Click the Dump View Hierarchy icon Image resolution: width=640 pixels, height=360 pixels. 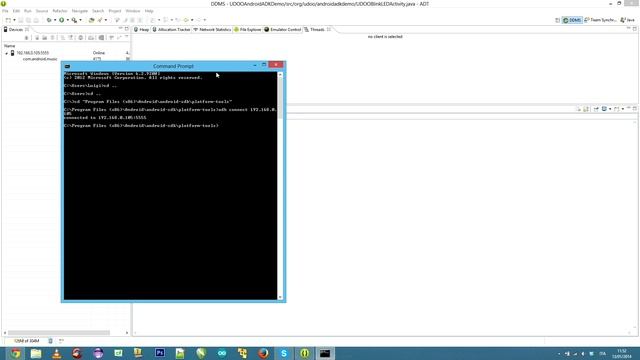[x=101, y=38]
